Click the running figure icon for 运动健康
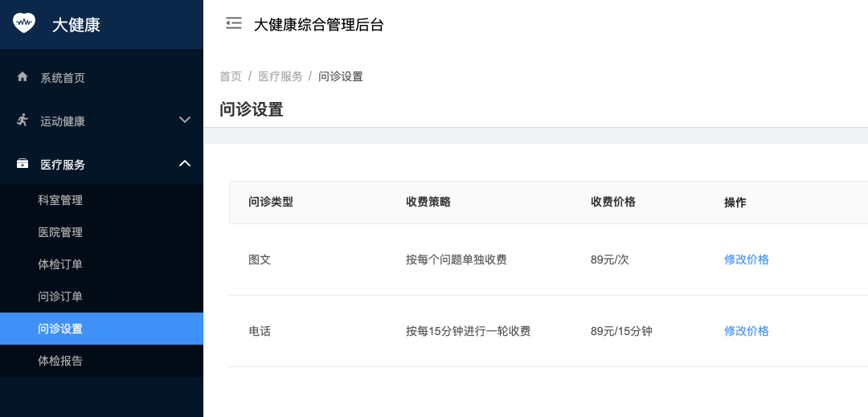The image size is (868, 417). [x=23, y=121]
